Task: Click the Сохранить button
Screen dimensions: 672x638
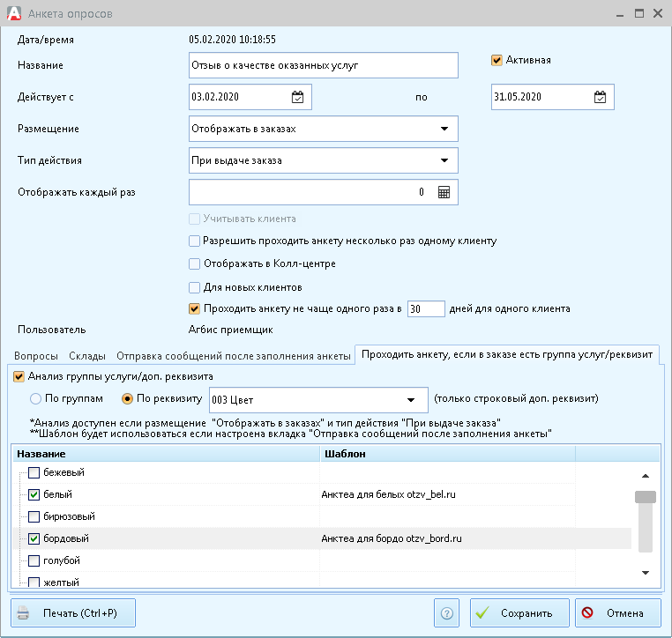Action: click(x=519, y=613)
